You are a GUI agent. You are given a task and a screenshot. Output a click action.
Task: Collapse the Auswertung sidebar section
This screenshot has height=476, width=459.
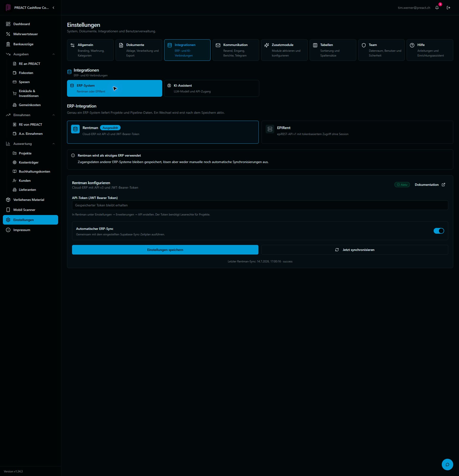coord(54,143)
